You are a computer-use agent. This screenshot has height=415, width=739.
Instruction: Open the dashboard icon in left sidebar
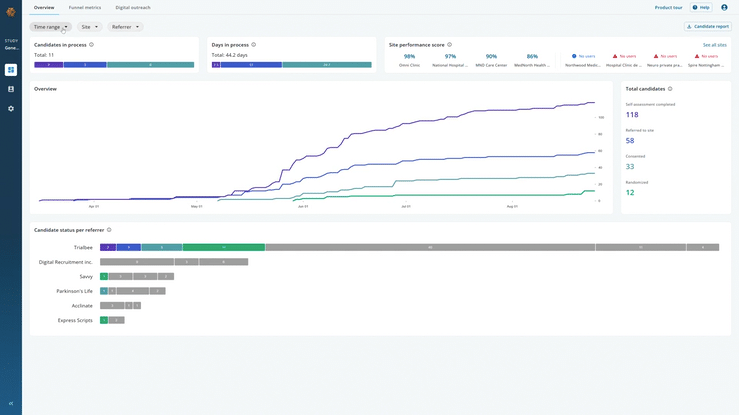click(x=11, y=70)
